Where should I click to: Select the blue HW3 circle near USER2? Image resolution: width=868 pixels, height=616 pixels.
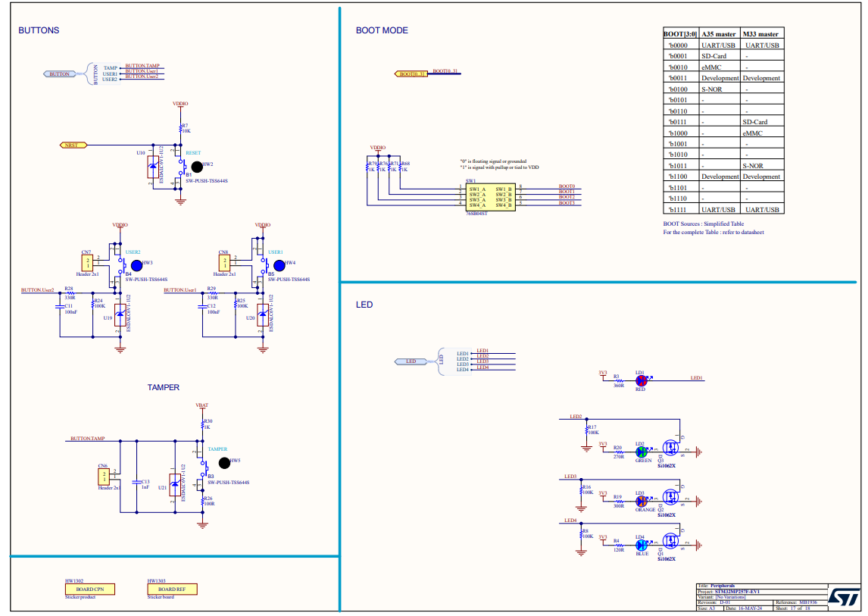137,265
